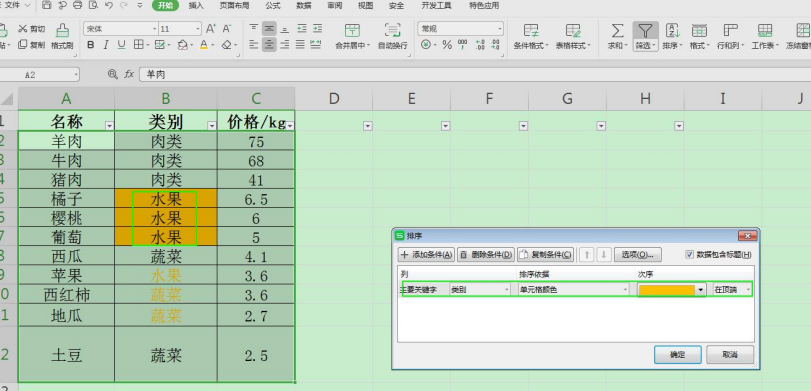Open 表格样式 table styles

click(573, 36)
